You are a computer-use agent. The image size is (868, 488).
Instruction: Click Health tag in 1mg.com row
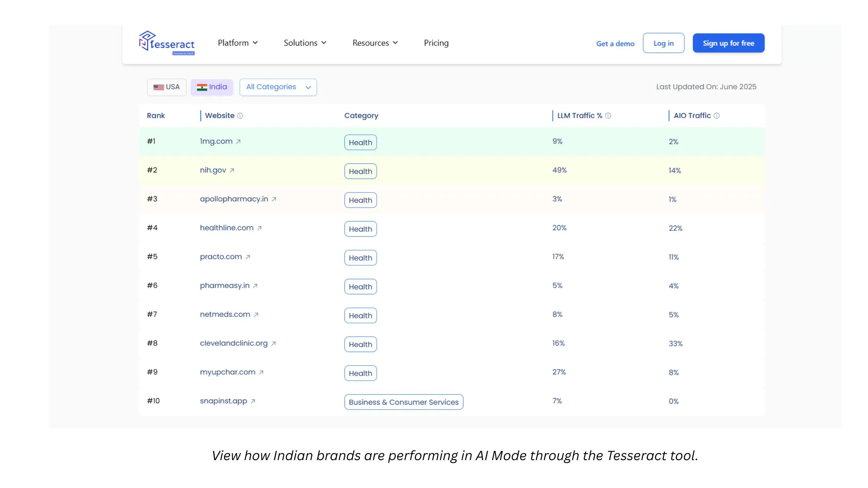click(x=360, y=143)
